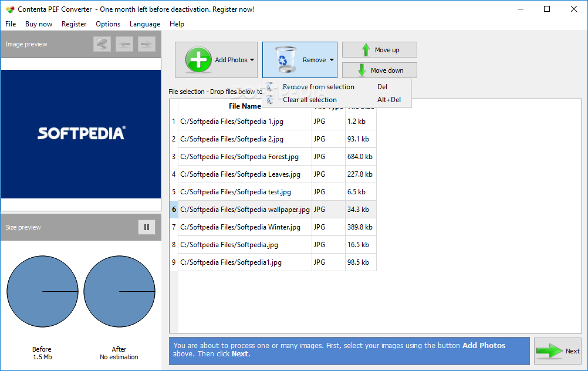This screenshot has width=588, height=371.
Task: Open the Register menu
Action: tap(74, 24)
